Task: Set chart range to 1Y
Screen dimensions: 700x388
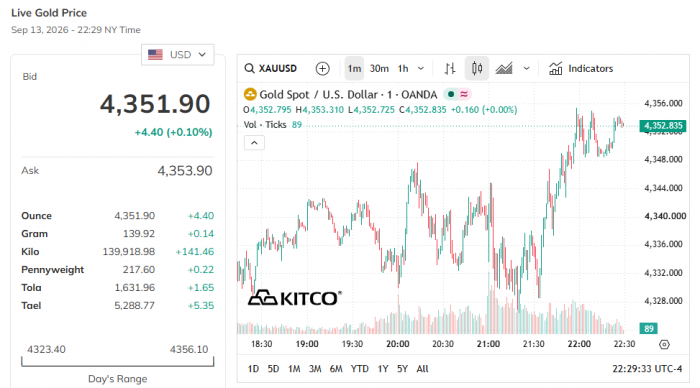Action: pyautogui.click(x=383, y=369)
